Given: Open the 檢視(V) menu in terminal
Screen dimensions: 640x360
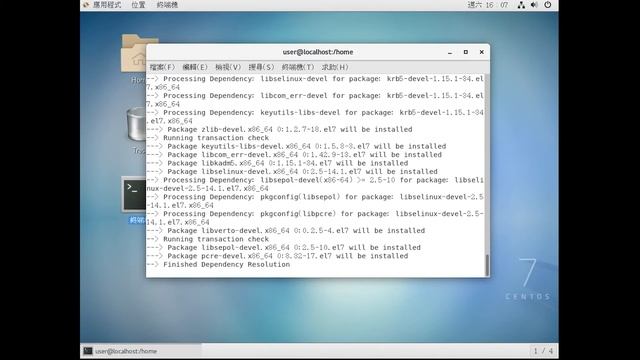Looking at the screenshot, I should (228, 67).
